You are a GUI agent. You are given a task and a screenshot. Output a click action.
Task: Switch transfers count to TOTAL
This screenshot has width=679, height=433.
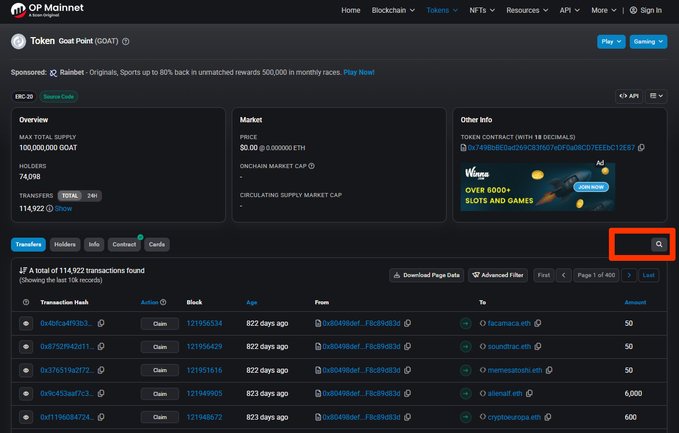click(70, 196)
